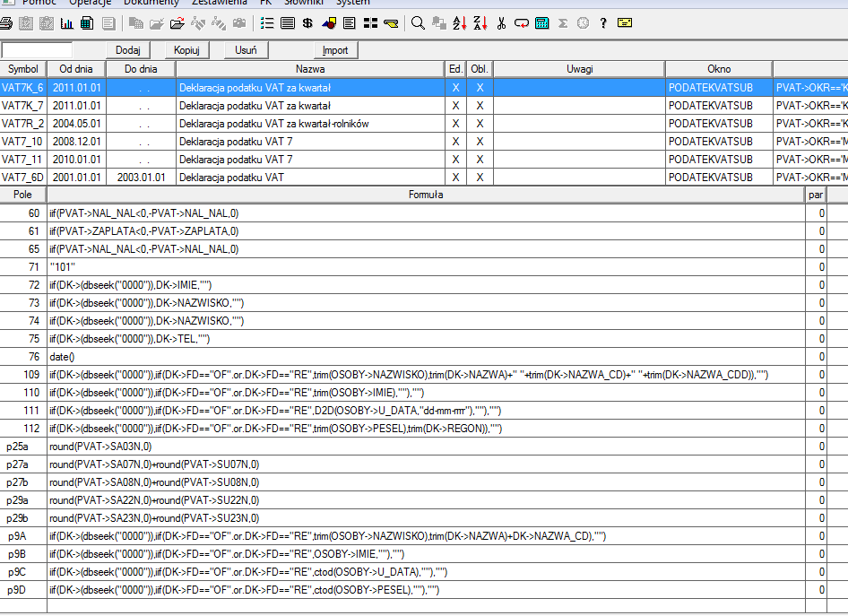
Task: Open the blue calculator icon
Action: click(x=542, y=23)
